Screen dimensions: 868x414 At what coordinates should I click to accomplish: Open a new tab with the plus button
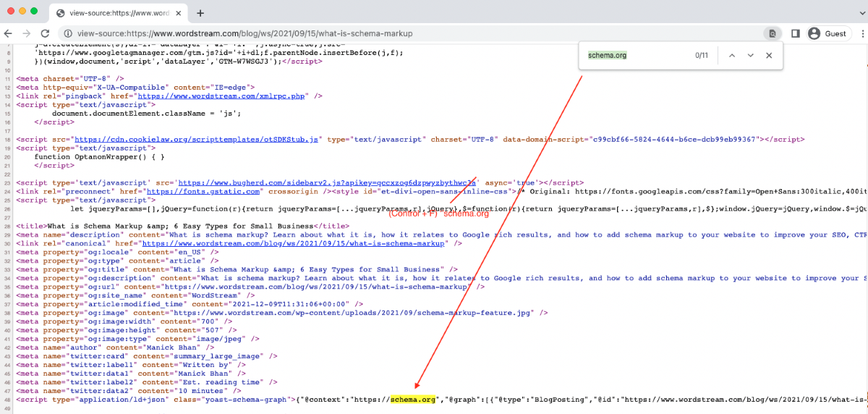[200, 12]
